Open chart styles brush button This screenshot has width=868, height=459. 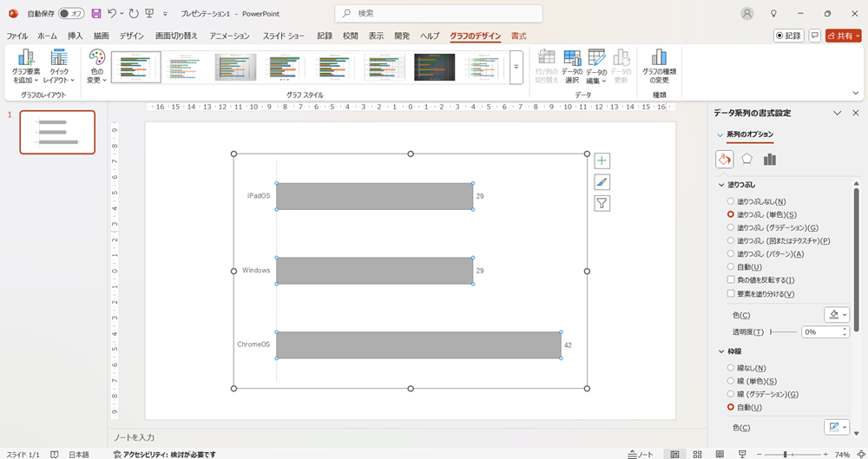602,182
